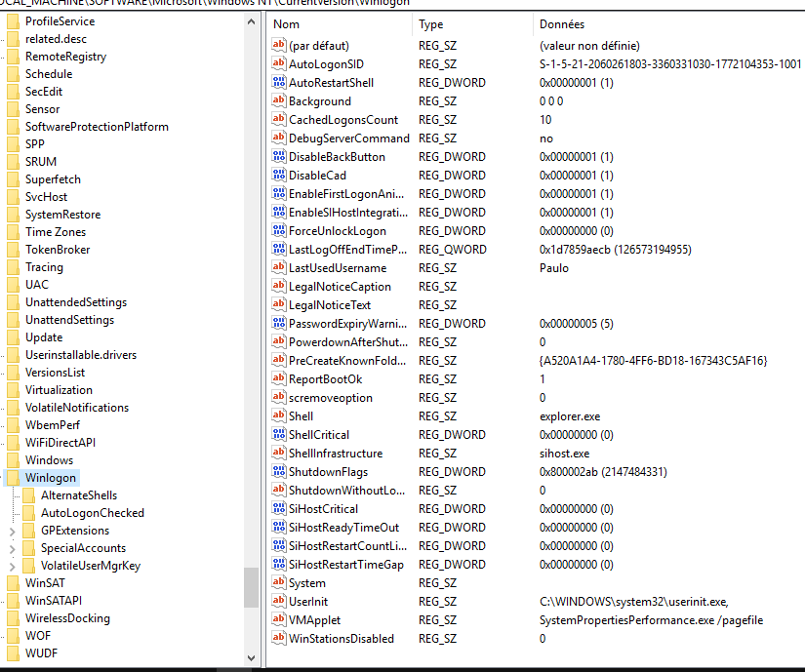805x672 pixels.
Task: Select the SiHostReadyTimeOut value name
Action: pos(344,528)
